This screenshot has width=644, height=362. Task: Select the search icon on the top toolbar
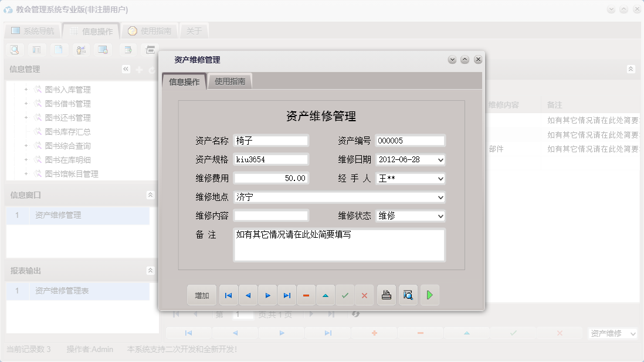[13, 50]
